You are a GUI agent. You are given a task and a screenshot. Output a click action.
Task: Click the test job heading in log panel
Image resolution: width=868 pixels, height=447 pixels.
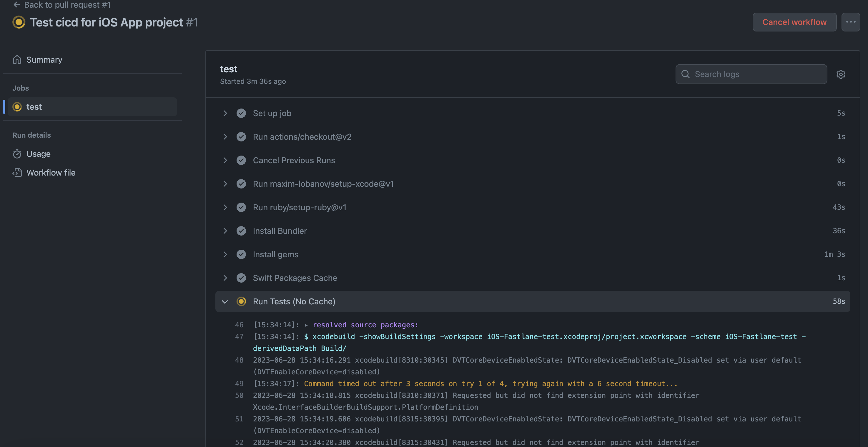(228, 69)
